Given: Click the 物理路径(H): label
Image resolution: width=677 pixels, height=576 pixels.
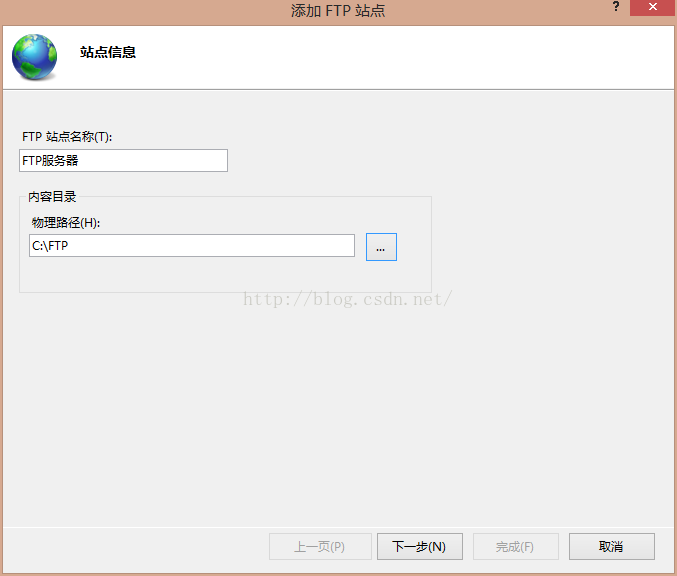Looking at the screenshot, I should coord(66,223).
